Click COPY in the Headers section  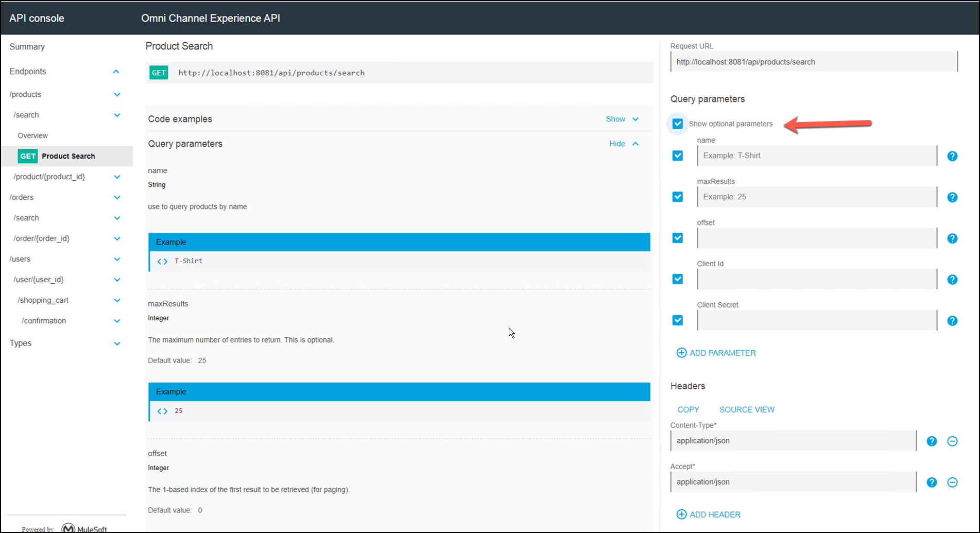[689, 409]
